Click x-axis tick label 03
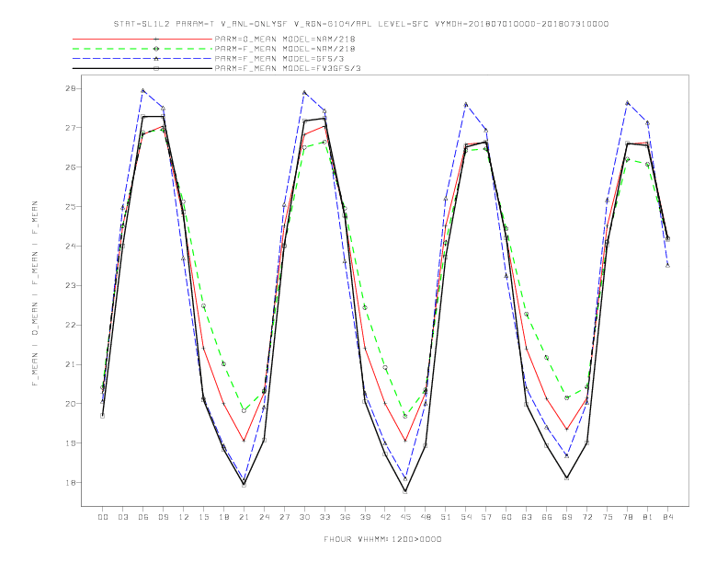728x563 pixels. [122, 517]
